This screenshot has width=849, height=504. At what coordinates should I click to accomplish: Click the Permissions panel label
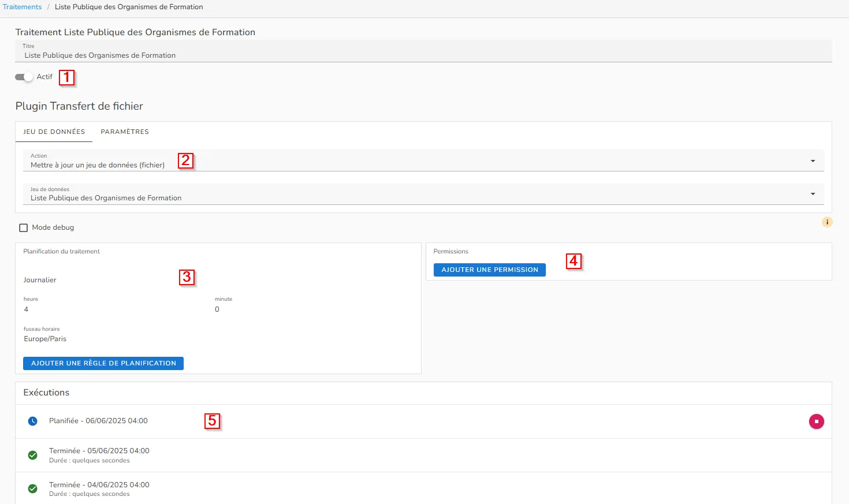coord(450,252)
